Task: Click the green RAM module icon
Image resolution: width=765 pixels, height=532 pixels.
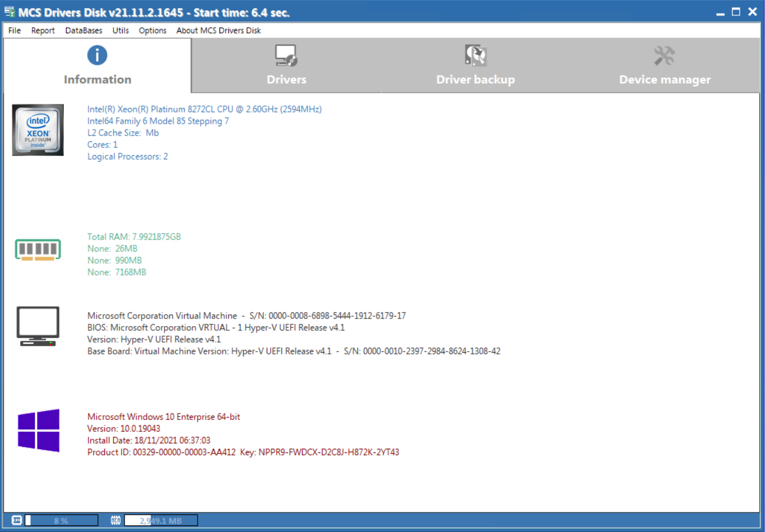Action: [x=38, y=249]
